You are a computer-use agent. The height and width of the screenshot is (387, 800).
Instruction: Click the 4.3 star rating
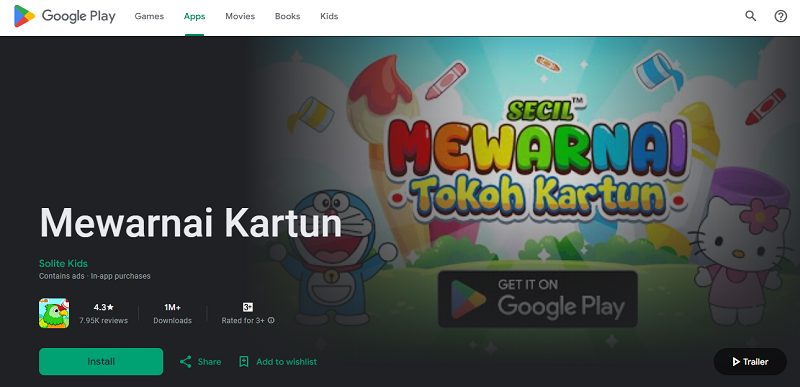[104, 307]
